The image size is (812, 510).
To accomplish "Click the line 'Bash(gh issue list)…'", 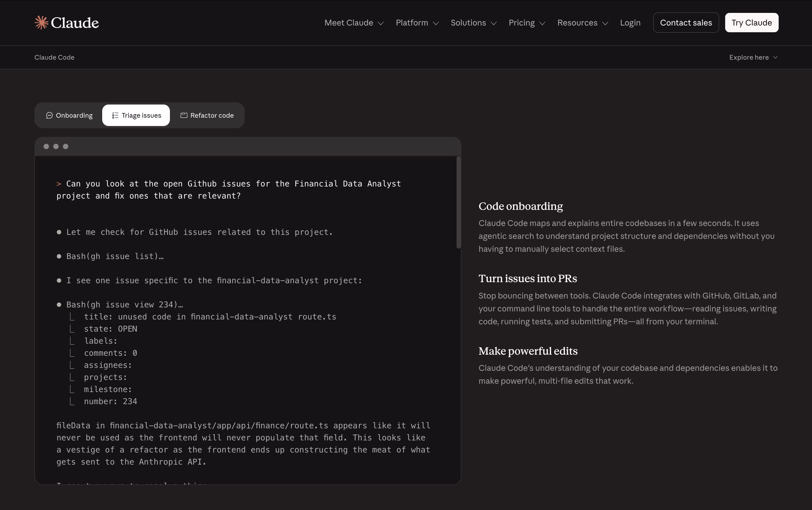I will (x=115, y=256).
